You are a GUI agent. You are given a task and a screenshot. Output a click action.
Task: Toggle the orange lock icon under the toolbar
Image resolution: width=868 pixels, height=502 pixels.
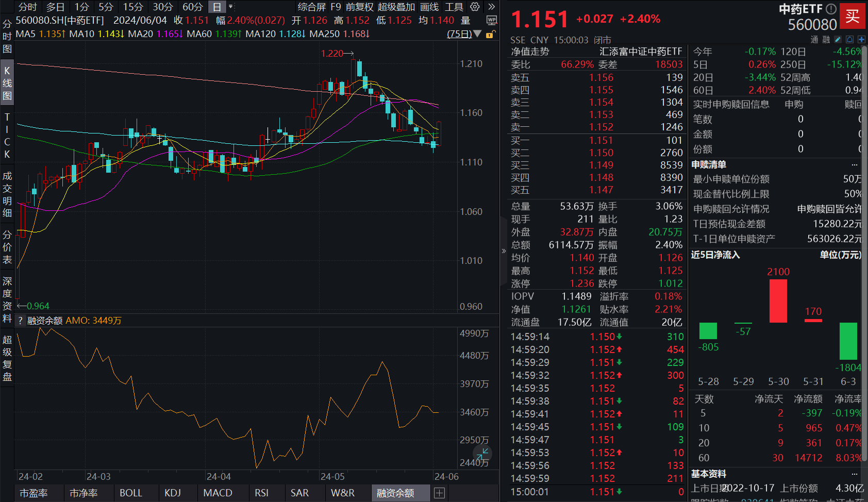click(489, 34)
